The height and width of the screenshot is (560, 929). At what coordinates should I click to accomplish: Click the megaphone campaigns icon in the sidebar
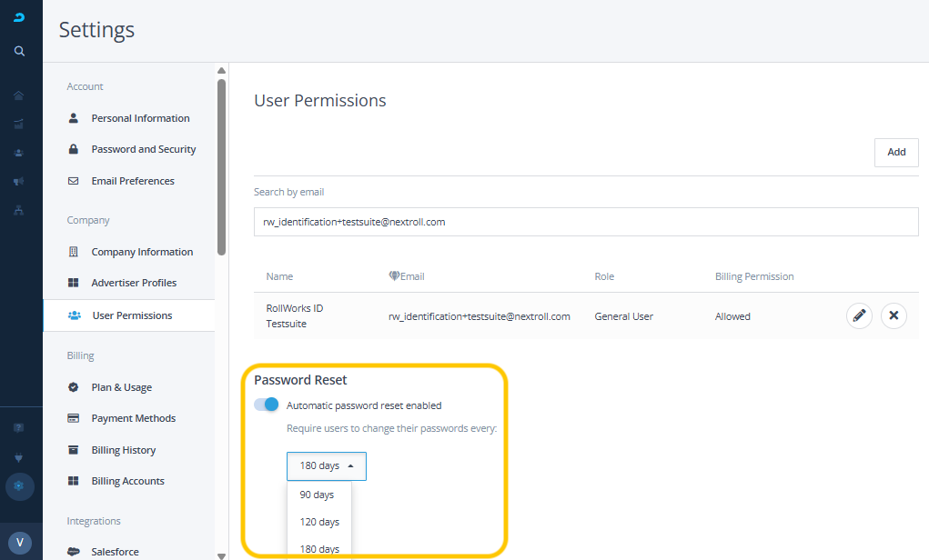coord(19,182)
